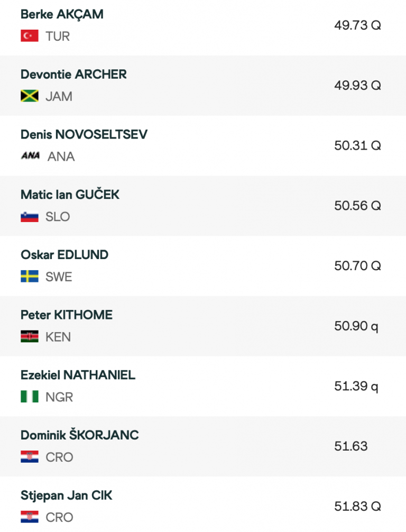The height and width of the screenshot is (532, 406).
Task: Click the Turkey flag icon
Action: (30, 36)
